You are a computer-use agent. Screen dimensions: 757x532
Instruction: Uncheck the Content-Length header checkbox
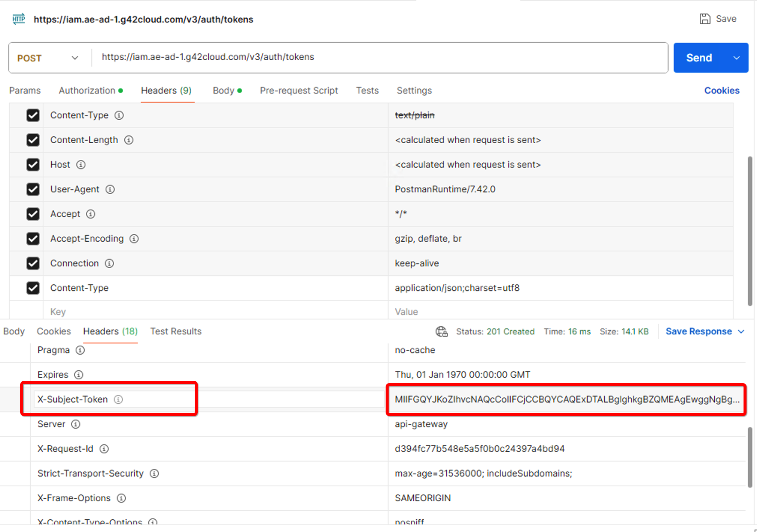tap(33, 140)
